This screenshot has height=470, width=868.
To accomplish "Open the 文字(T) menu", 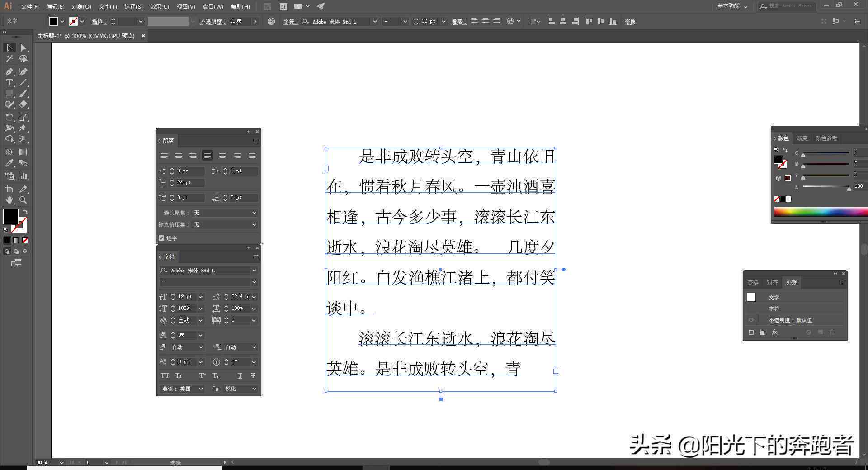I will [108, 6].
